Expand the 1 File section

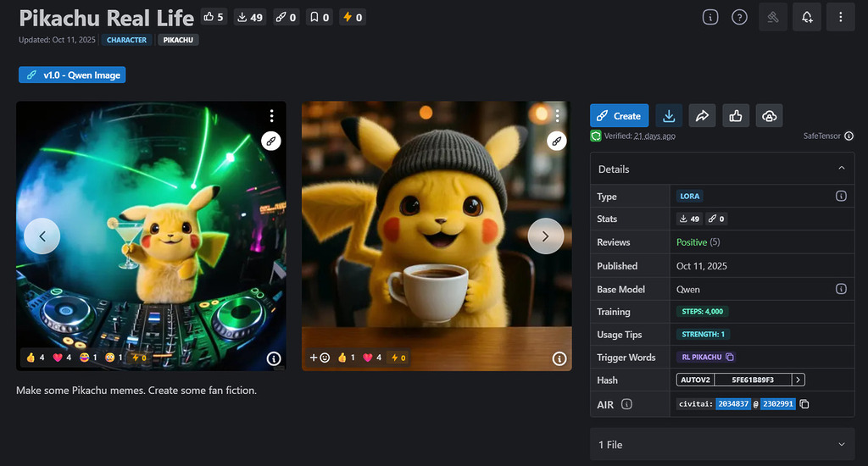coord(841,444)
